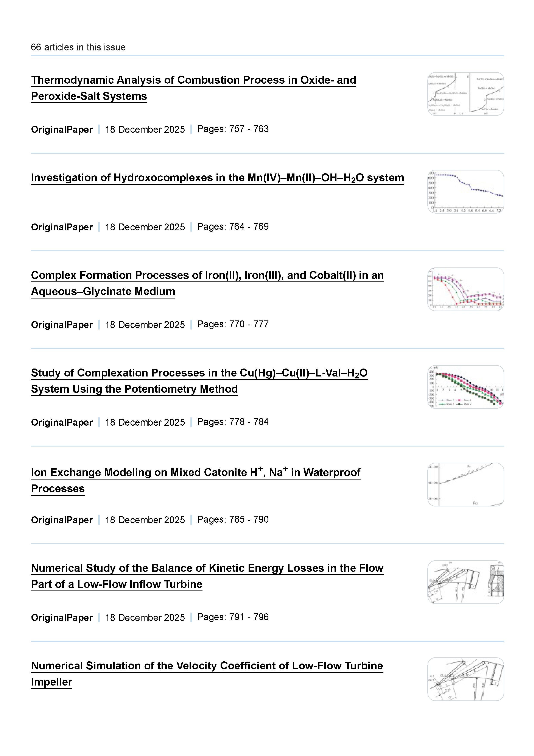Click the Turbine Impeller article diagram thumbnail
534x756 pixels.
[x=465, y=679]
